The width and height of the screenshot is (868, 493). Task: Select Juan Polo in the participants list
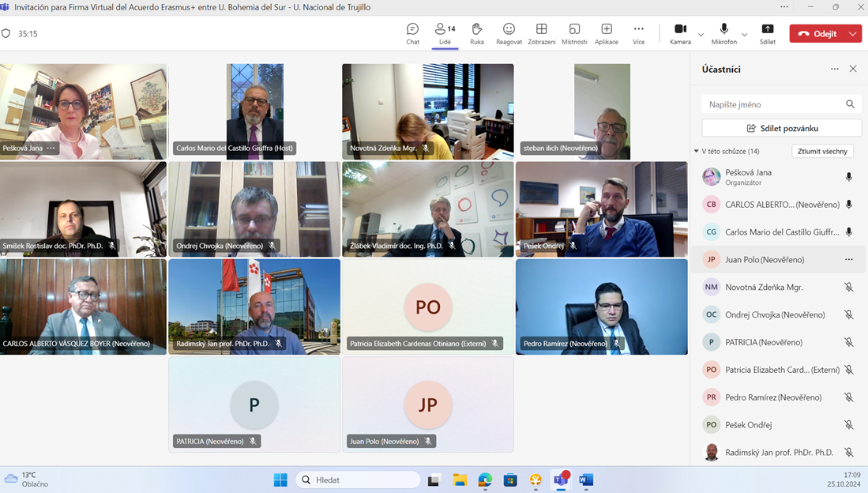[778, 259]
